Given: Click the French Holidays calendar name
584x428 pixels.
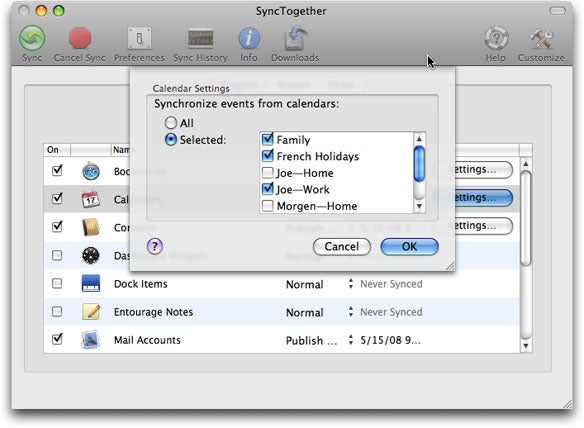Looking at the screenshot, I should click(318, 156).
